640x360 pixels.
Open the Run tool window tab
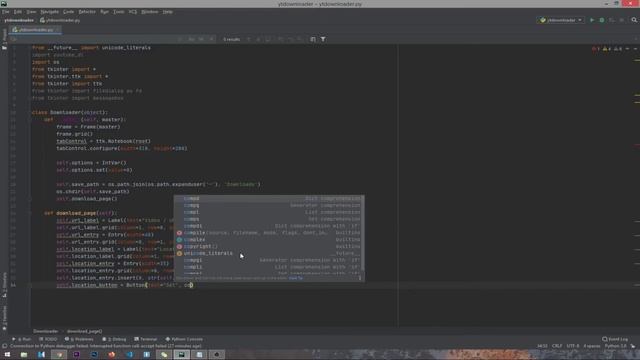(22, 339)
